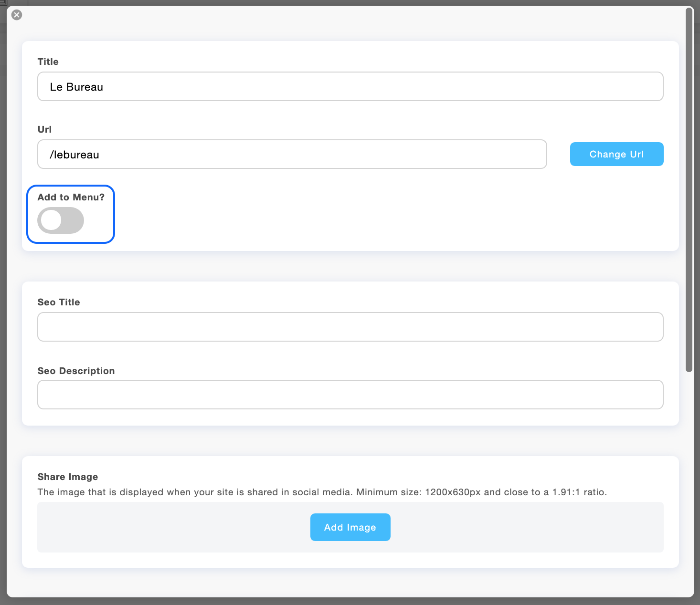Click the Add Image button

point(350,527)
